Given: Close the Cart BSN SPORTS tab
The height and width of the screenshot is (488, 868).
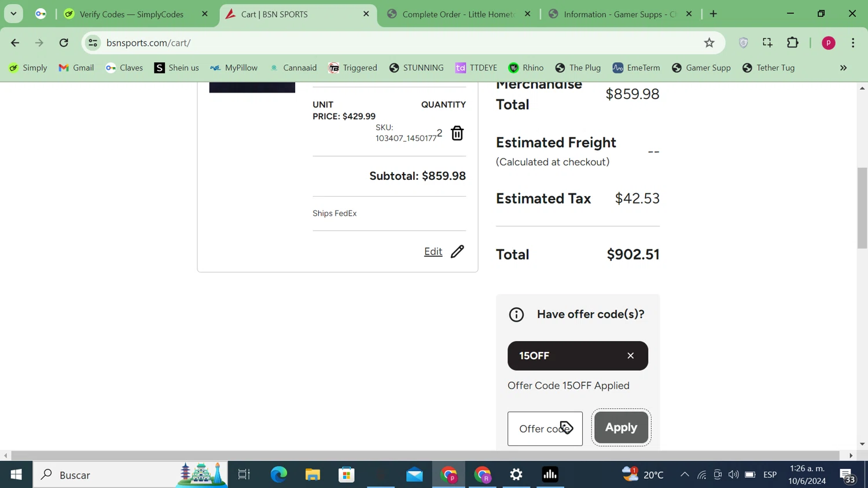Looking at the screenshot, I should [366, 14].
